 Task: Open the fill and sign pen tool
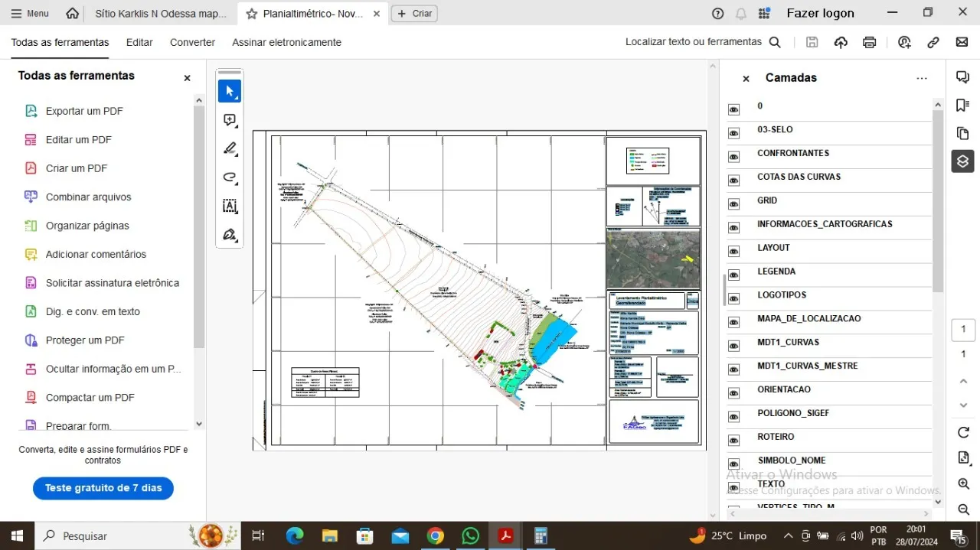point(230,235)
